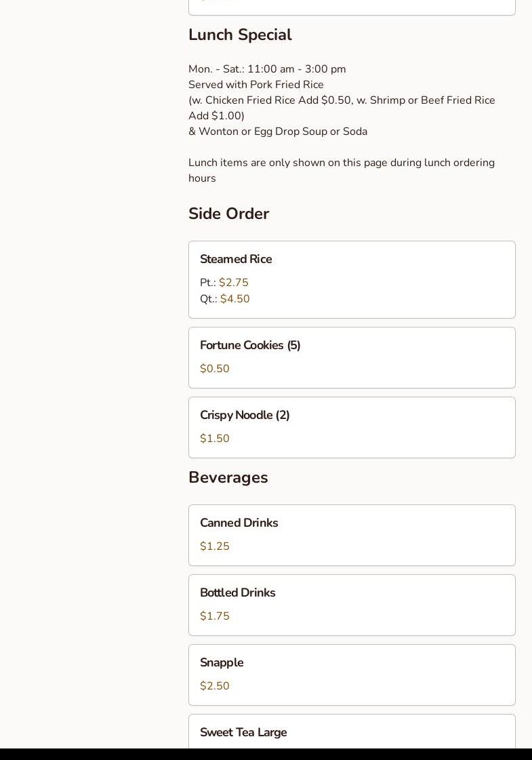Click the Crispy Noodle $1.50 price

coord(215,439)
